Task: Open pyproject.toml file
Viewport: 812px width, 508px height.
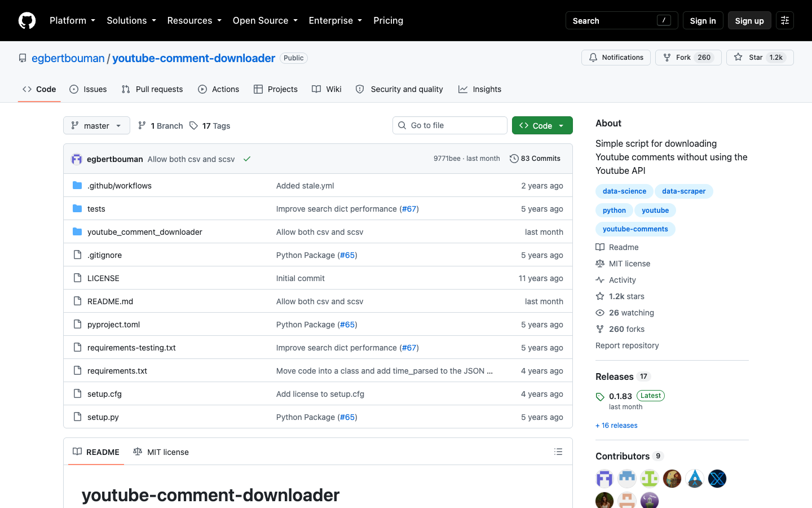Action: (113, 324)
